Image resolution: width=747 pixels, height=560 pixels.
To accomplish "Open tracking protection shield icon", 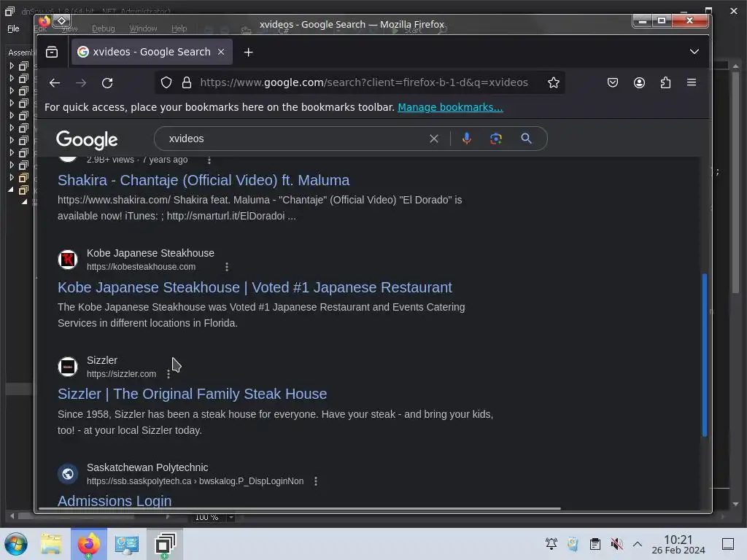I will click(166, 83).
